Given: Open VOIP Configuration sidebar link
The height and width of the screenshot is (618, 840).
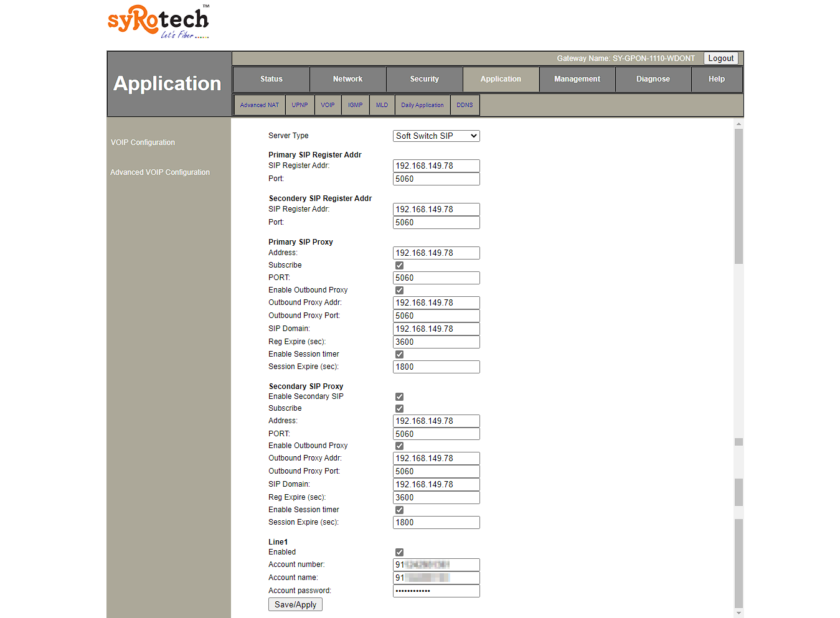Looking at the screenshot, I should 143,143.
